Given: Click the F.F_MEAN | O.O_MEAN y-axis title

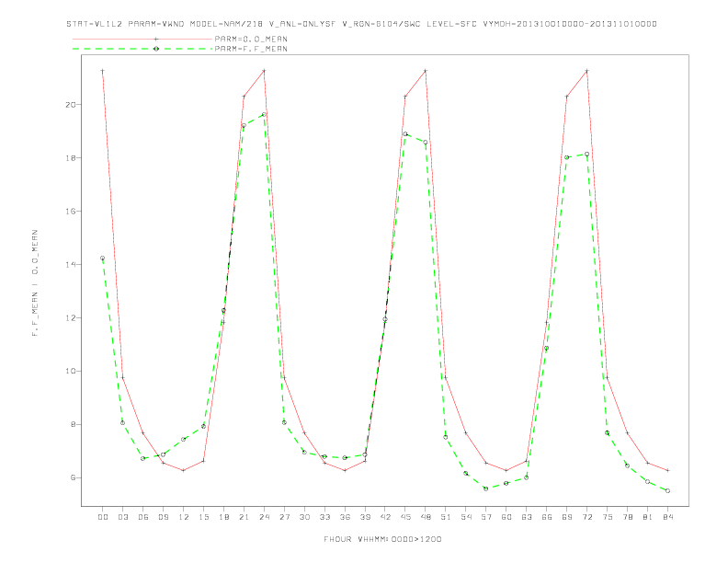Looking at the screenshot, I should [35, 283].
